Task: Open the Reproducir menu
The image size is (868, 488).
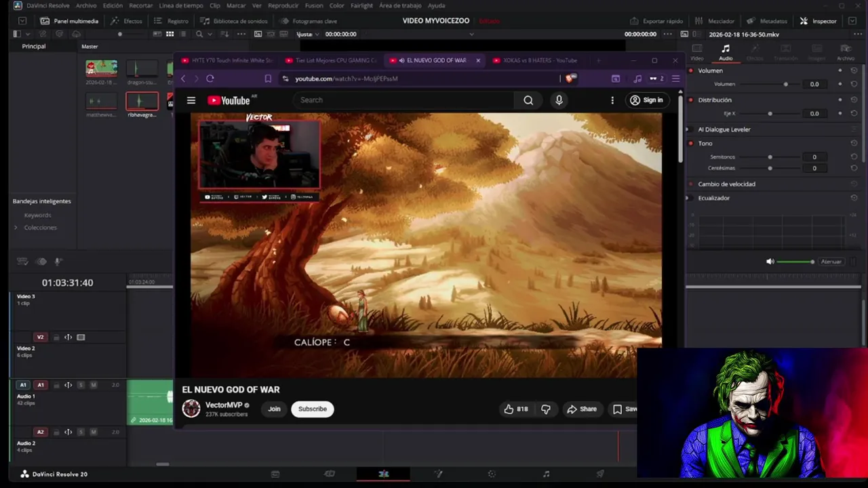Action: point(283,5)
